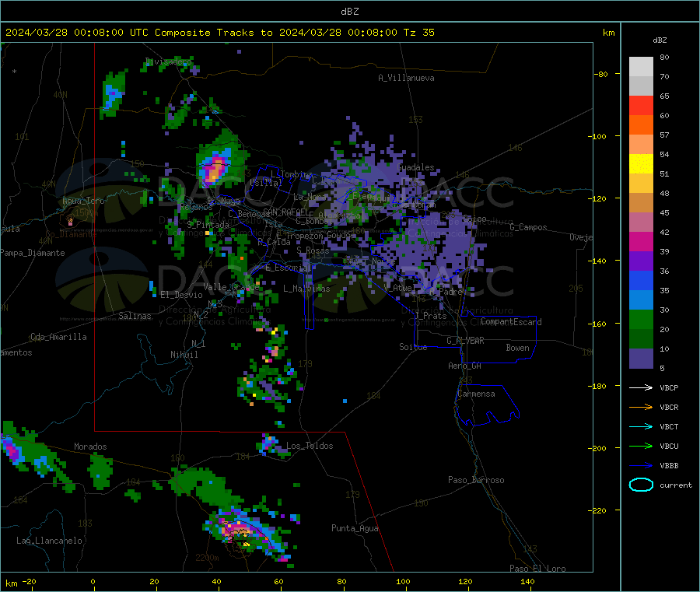Viewport: 700px width, 592px height.
Task: Click the 'G_ALVEAR' map label
Action: pyautogui.click(x=465, y=341)
